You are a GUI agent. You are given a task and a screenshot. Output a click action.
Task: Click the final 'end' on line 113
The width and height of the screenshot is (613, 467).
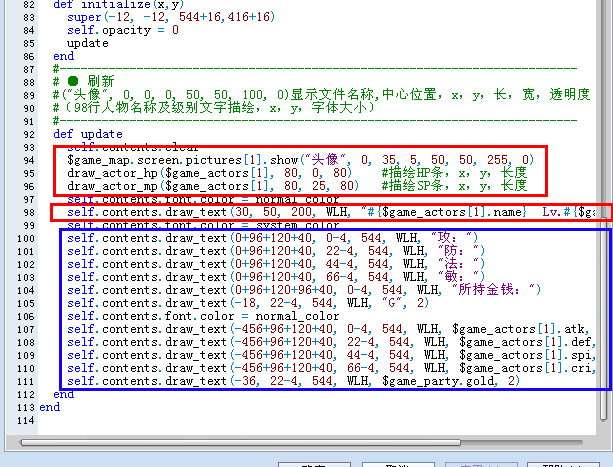click(x=50, y=407)
